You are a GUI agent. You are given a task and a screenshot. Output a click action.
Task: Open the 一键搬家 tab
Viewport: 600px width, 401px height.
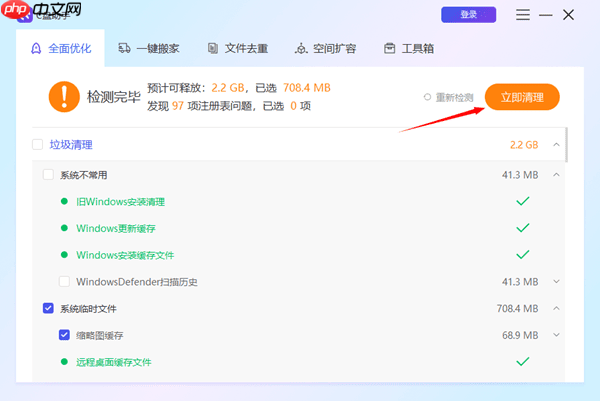tap(149, 48)
